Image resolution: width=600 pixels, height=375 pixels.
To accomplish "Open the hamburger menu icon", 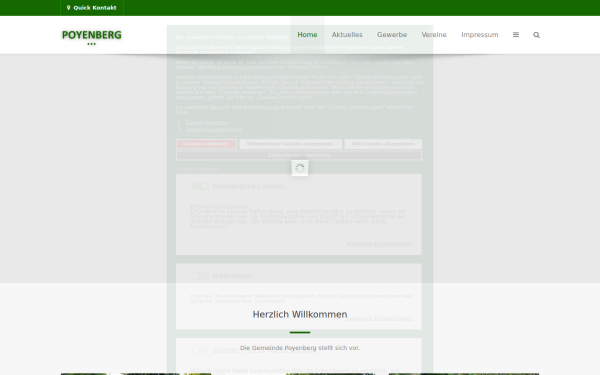I will (516, 35).
